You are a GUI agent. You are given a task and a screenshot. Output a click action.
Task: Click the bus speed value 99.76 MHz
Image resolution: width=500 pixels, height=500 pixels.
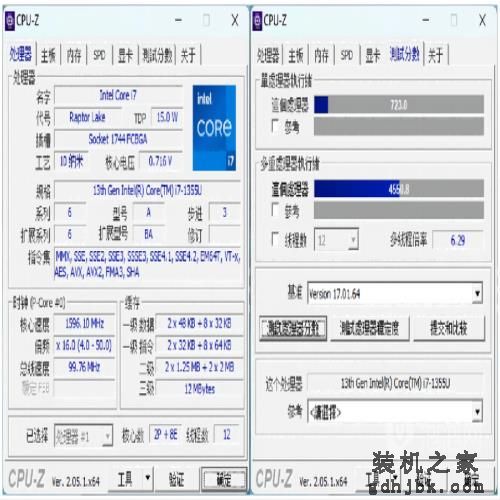[x=84, y=367]
